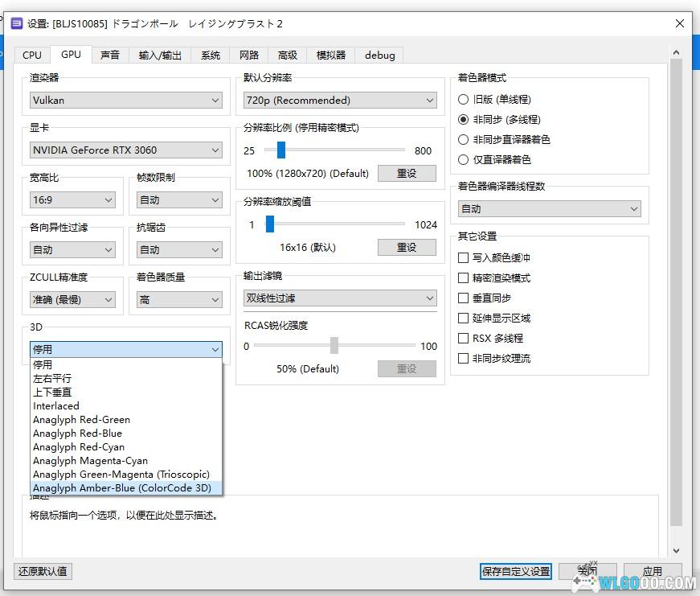
Task: Click 还原默认值 button
Action: coord(43,572)
